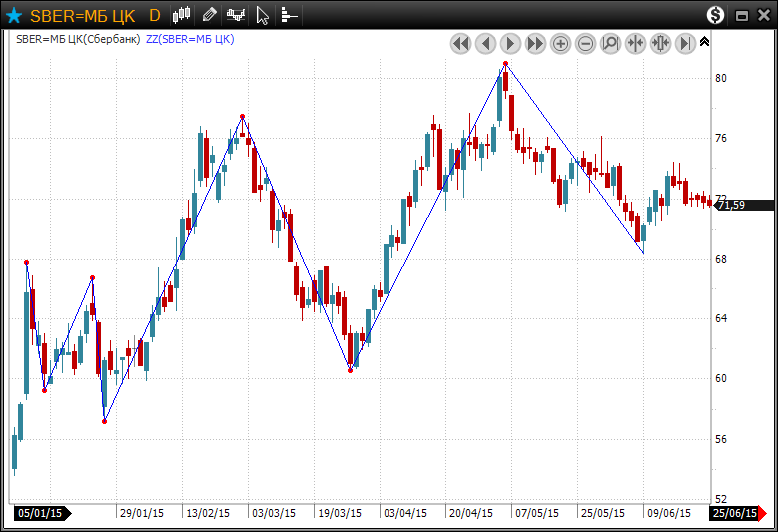778x532 pixels.
Task: Zoom in with the plus magnifier button
Action: click(x=560, y=43)
